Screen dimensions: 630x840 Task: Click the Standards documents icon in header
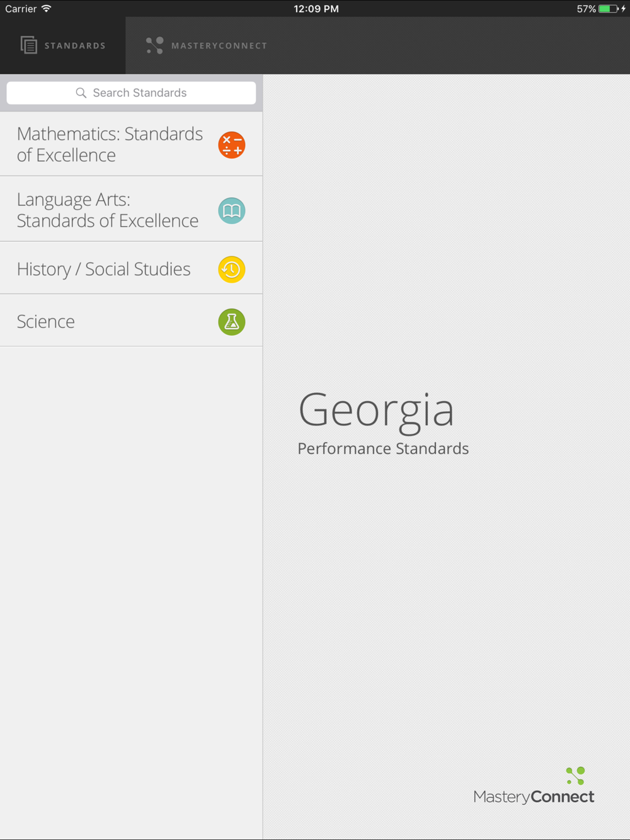tap(29, 45)
